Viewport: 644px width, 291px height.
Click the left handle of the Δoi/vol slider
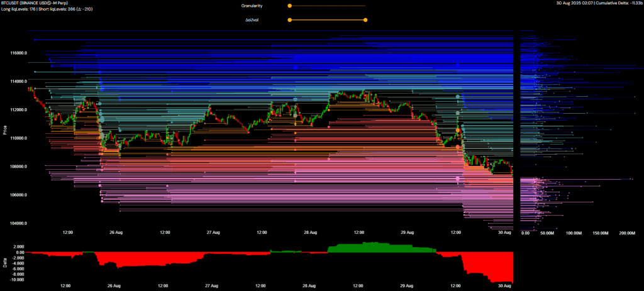tap(289, 19)
